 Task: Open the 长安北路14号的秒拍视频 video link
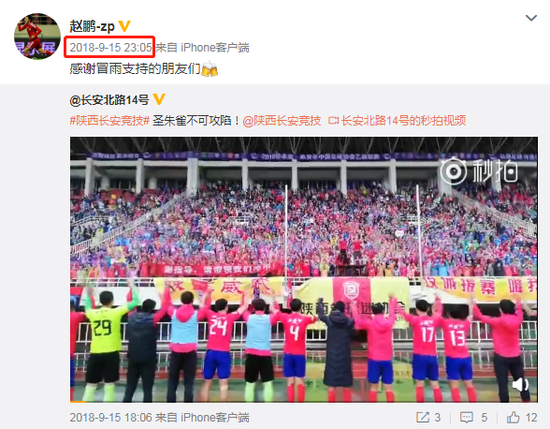point(403,121)
